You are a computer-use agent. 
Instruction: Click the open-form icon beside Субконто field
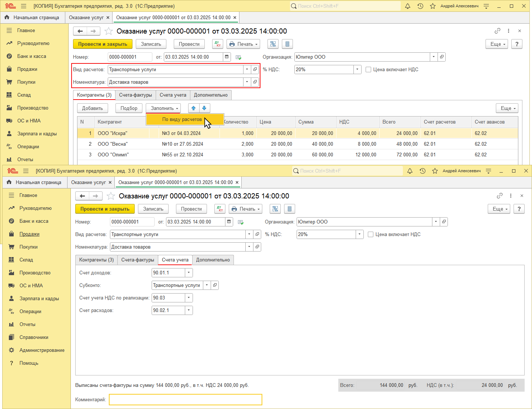(215, 285)
